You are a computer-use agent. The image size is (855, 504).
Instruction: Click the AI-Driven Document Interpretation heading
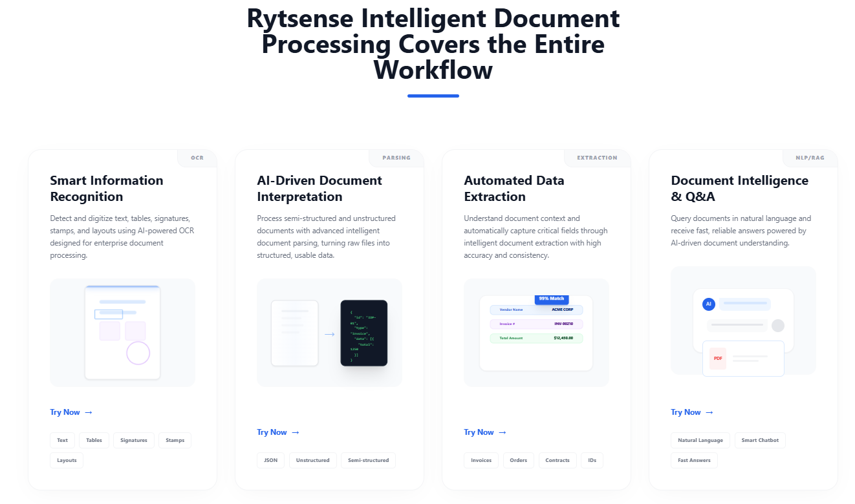coord(319,188)
